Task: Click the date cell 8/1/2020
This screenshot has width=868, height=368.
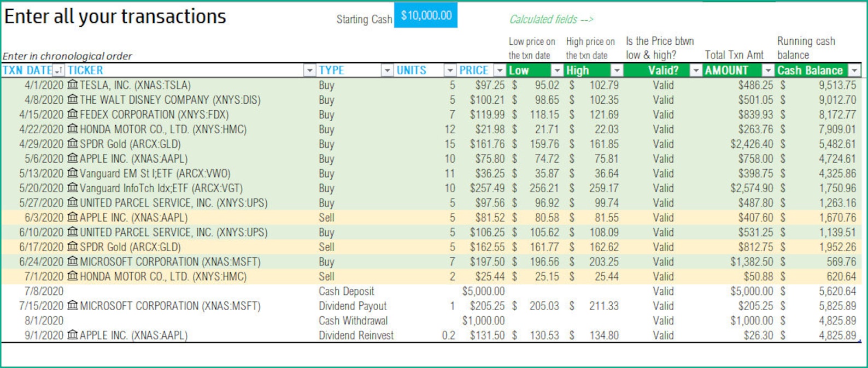Action: [44, 321]
